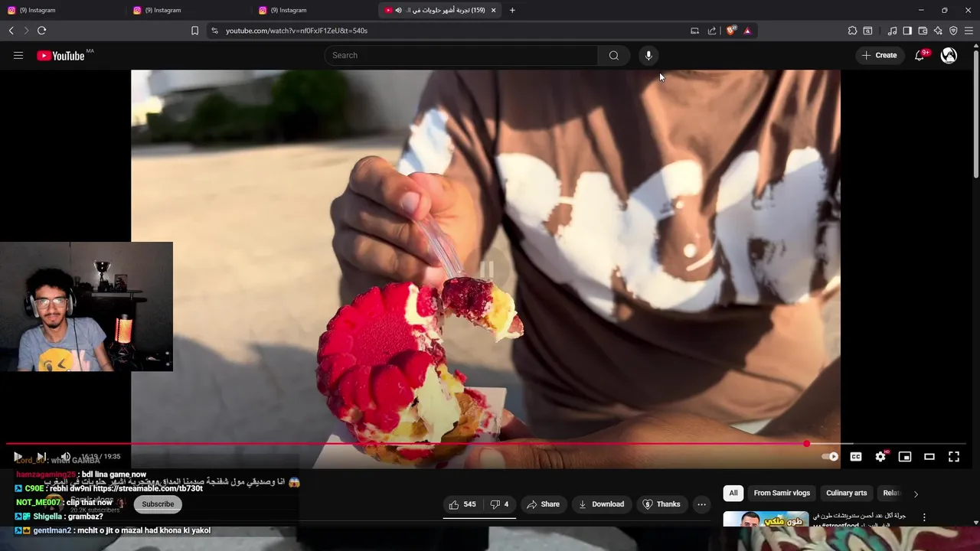Open video settings gear
Viewport: 980px width, 551px height.
pos(880,457)
